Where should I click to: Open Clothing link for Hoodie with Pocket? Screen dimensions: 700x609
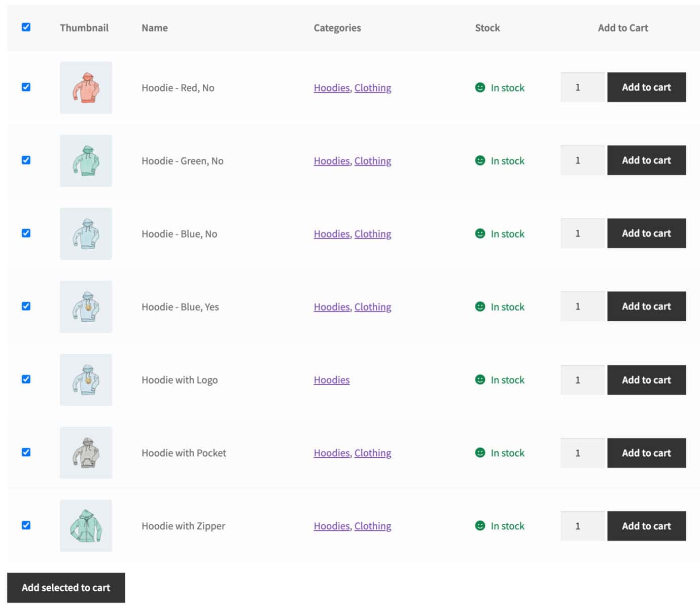(373, 453)
